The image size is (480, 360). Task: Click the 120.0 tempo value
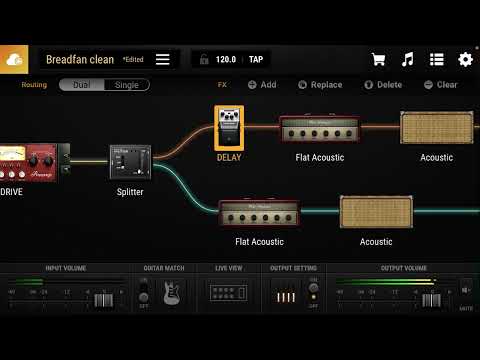(226, 59)
